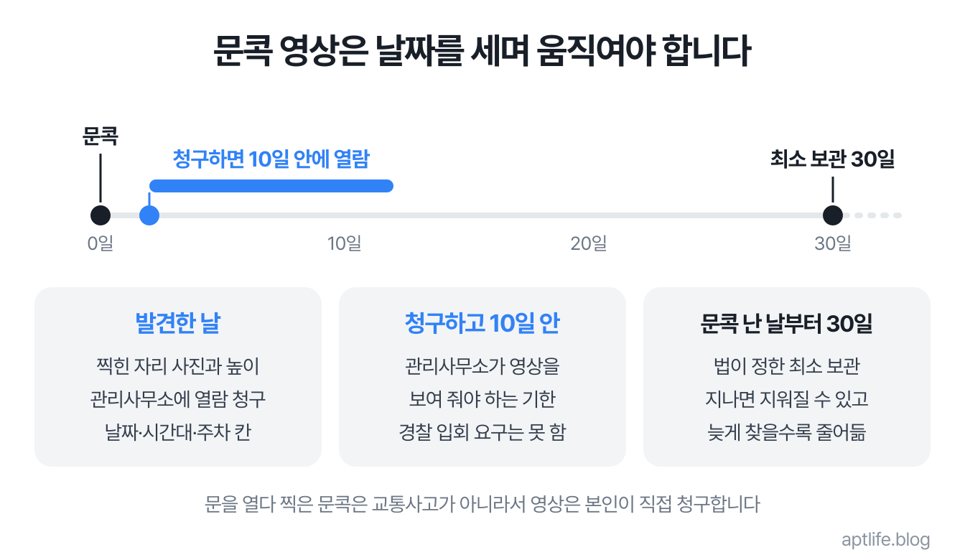Viewport: 965px width, 560px height.
Task: Click the 지나면 지워질 수 있고 line
Action: [x=787, y=398]
